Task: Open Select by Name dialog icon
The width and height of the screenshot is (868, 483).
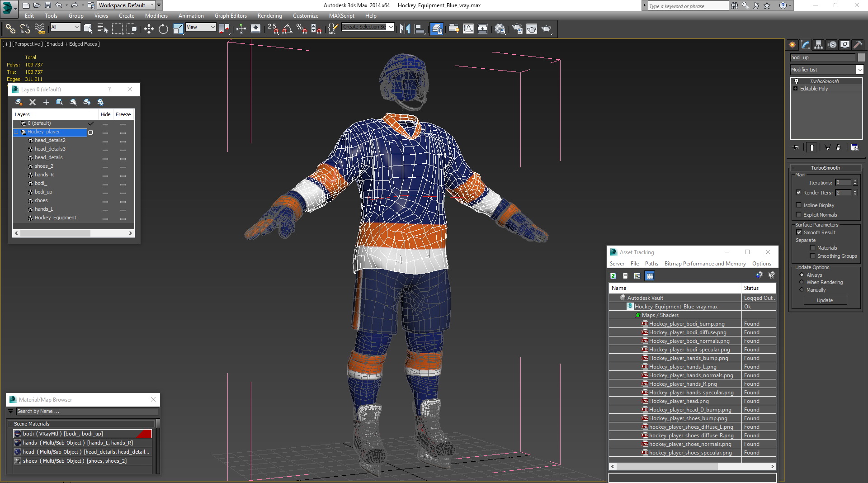Action: pos(103,29)
